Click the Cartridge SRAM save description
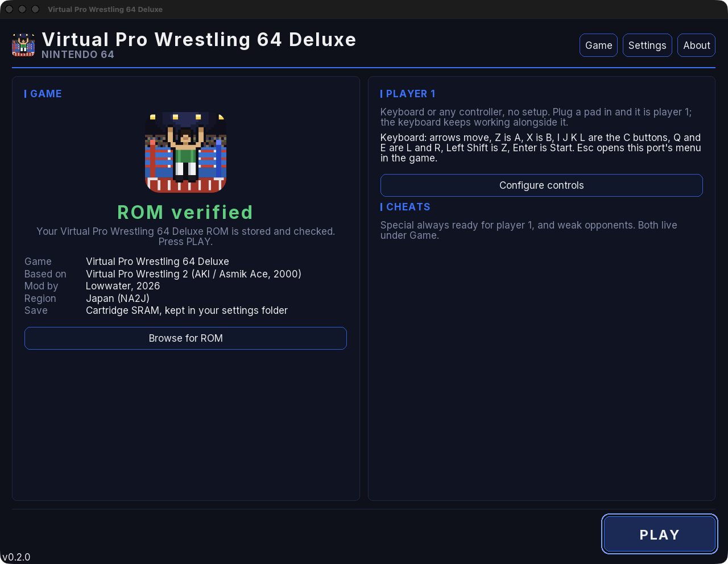Image resolution: width=728 pixels, height=564 pixels. tap(187, 310)
